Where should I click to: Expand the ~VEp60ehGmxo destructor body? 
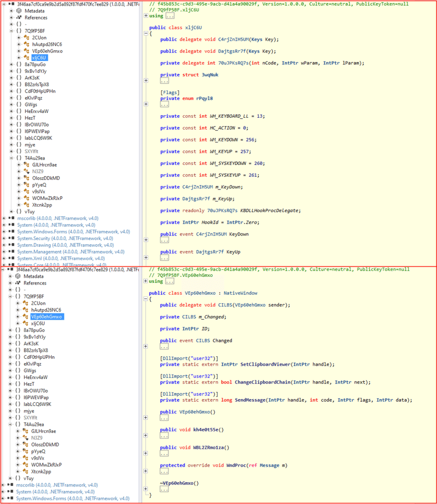click(x=146, y=489)
